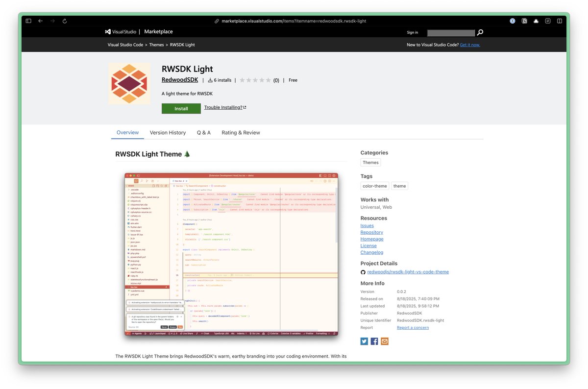The height and width of the screenshot is (389, 588).
Task: Click the Marketplace search input field
Action: 451,33
